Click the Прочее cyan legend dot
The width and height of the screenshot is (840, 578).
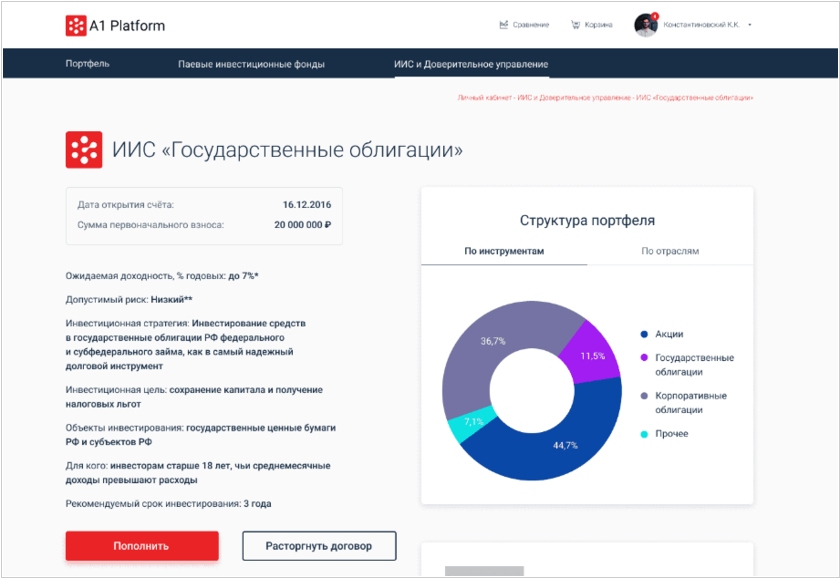[x=644, y=434]
